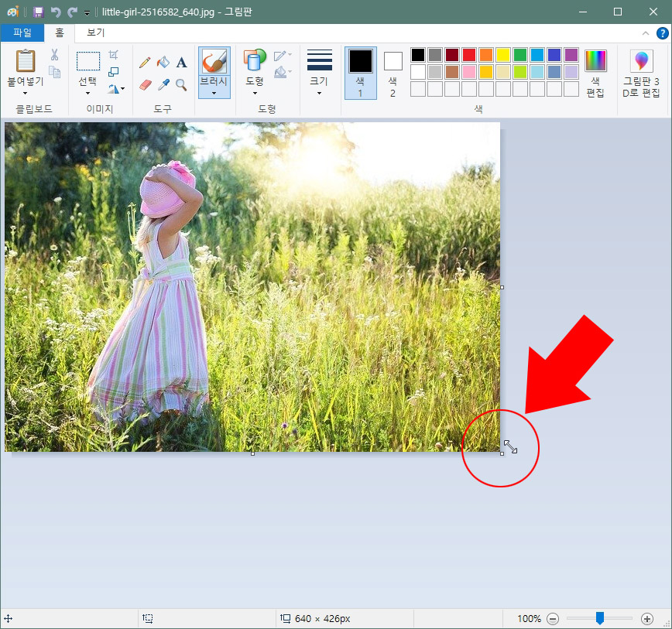
Task: Pick the orange color swatch
Action: 486,55
